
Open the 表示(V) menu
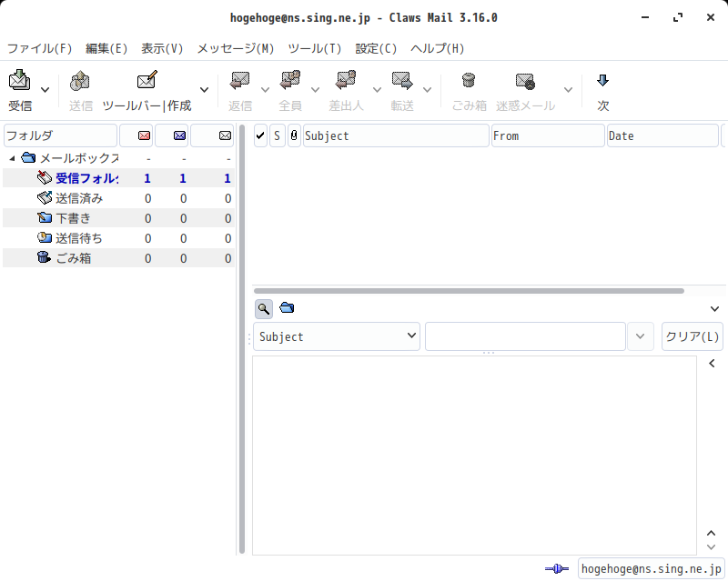tap(162, 48)
